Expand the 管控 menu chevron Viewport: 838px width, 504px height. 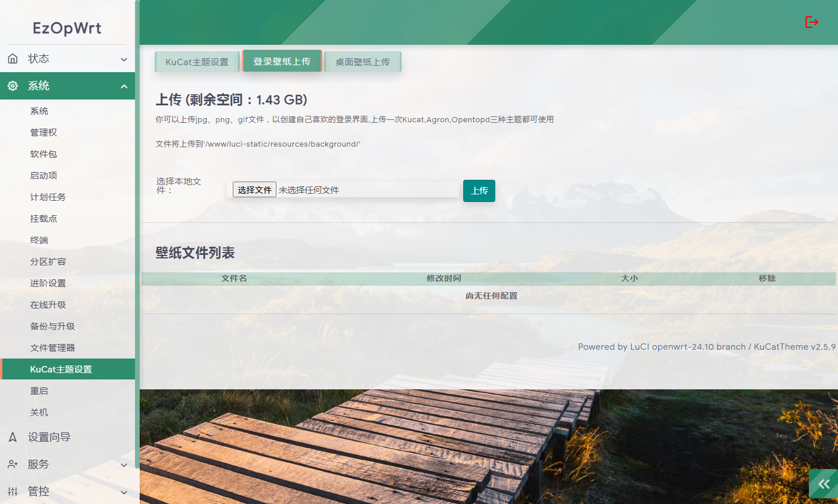coord(123,492)
